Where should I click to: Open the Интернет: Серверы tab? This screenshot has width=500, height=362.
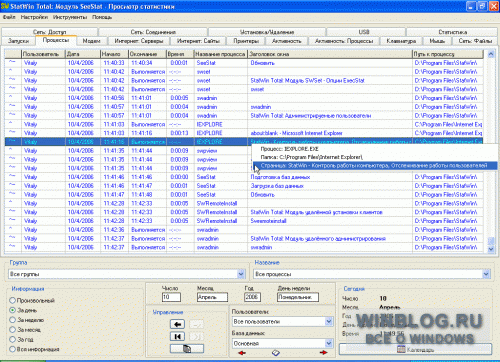(139, 41)
